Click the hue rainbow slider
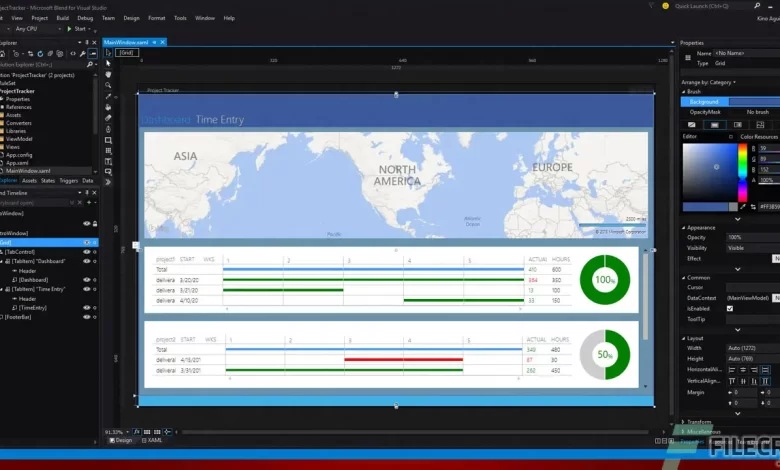Image resolution: width=780 pixels, height=470 pixels. pos(742,172)
